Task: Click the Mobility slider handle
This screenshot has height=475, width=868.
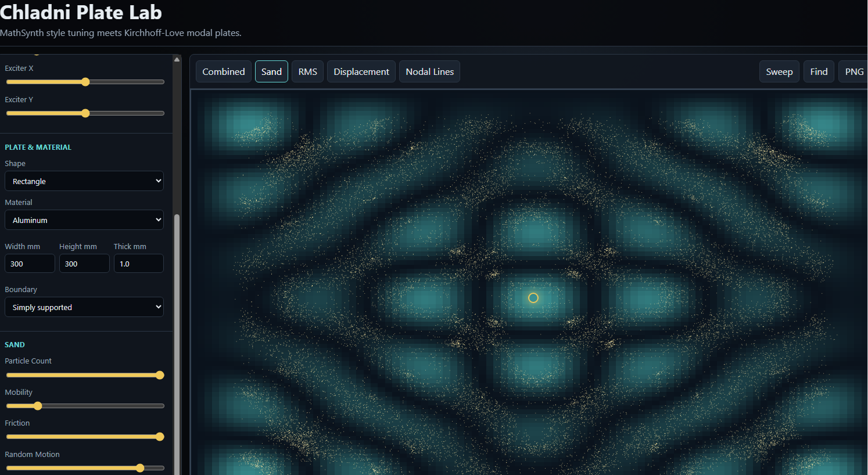Action: click(38, 406)
